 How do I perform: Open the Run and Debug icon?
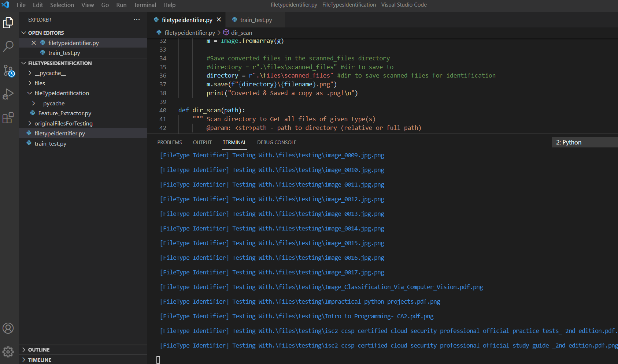pos(8,94)
